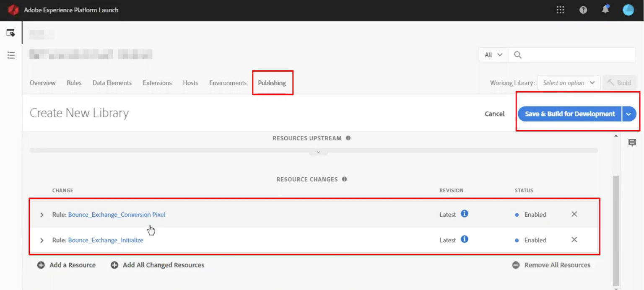
Task: Cancel the new library creation
Action: pos(495,114)
